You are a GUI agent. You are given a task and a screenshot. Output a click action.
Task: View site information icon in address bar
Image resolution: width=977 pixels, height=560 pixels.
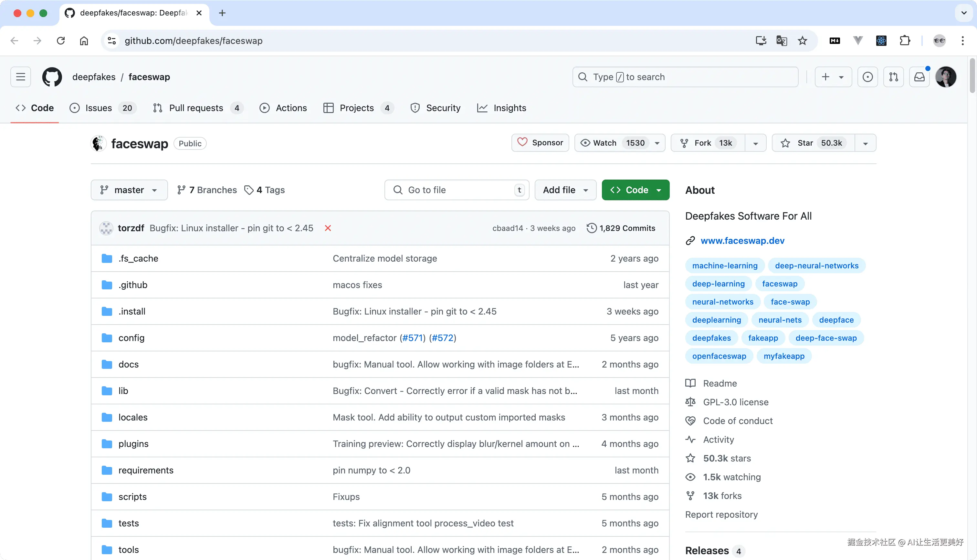tap(111, 41)
